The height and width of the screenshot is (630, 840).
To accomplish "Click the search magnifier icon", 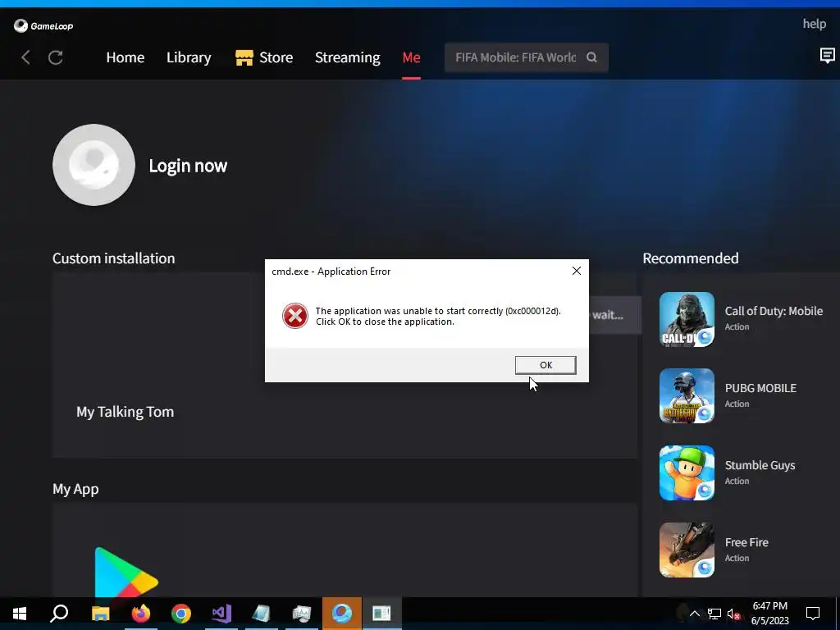I will [591, 57].
